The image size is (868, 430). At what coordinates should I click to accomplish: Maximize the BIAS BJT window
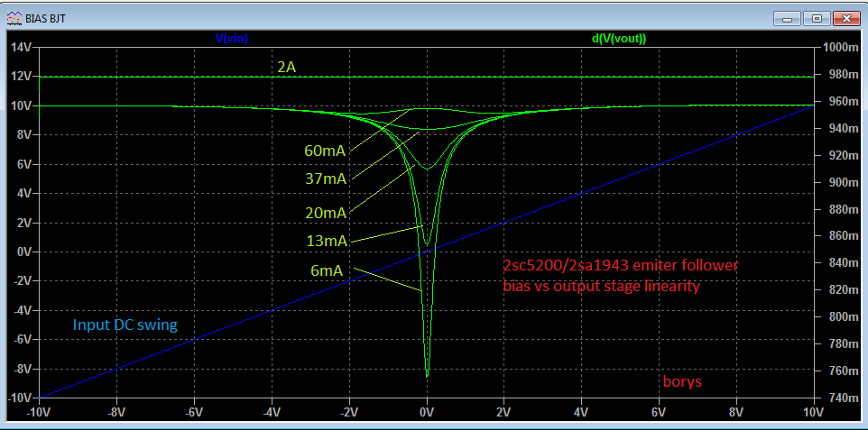[817, 18]
